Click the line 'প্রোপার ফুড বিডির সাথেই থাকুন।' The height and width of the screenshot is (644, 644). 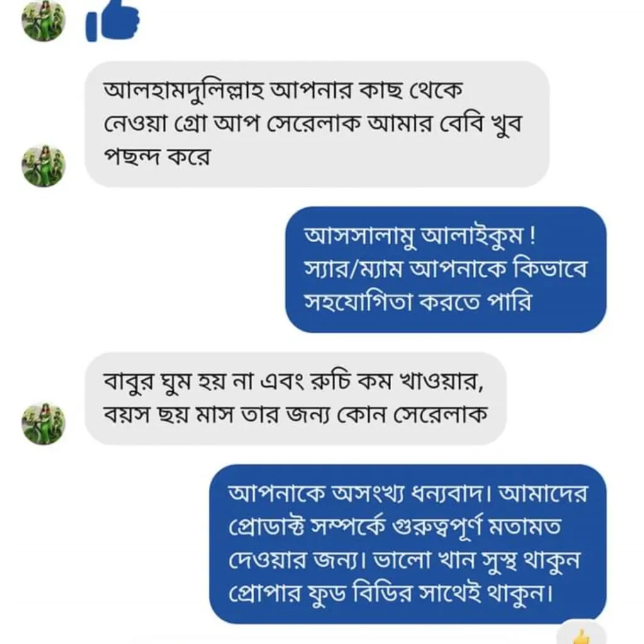coord(390,592)
